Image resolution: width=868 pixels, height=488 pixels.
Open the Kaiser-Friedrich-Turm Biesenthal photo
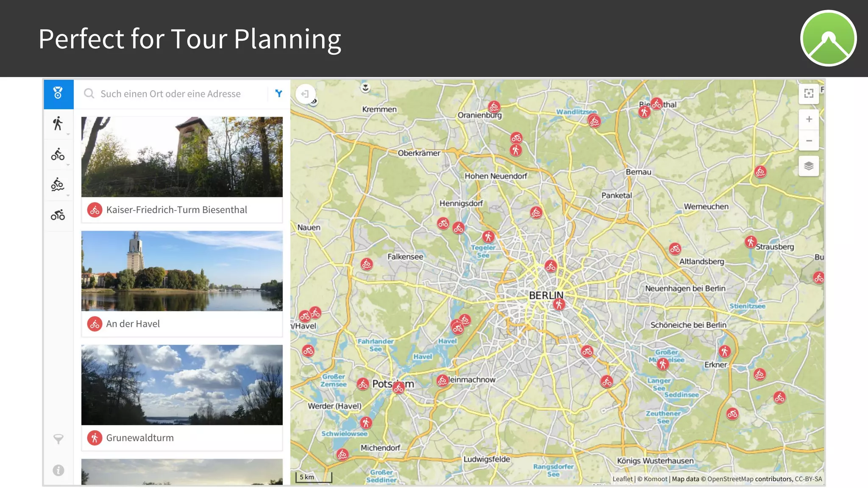182,157
